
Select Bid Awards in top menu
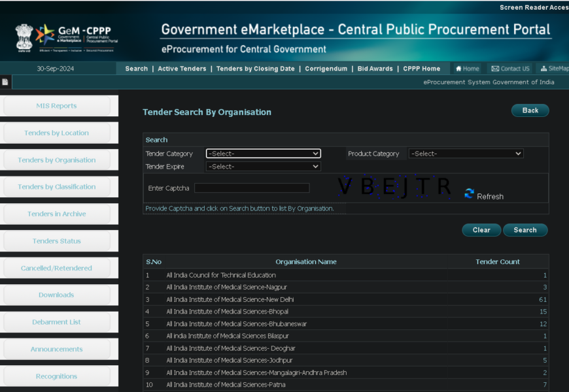(375, 69)
